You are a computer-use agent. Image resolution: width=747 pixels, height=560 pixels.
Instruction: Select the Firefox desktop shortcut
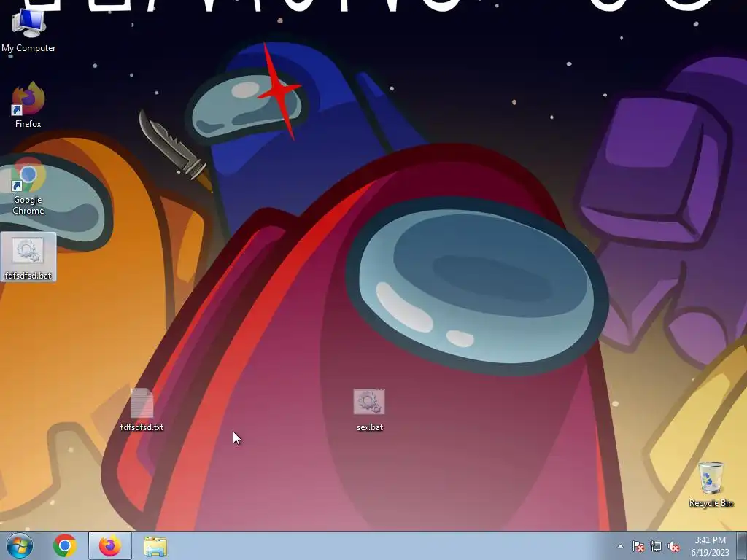click(x=28, y=104)
